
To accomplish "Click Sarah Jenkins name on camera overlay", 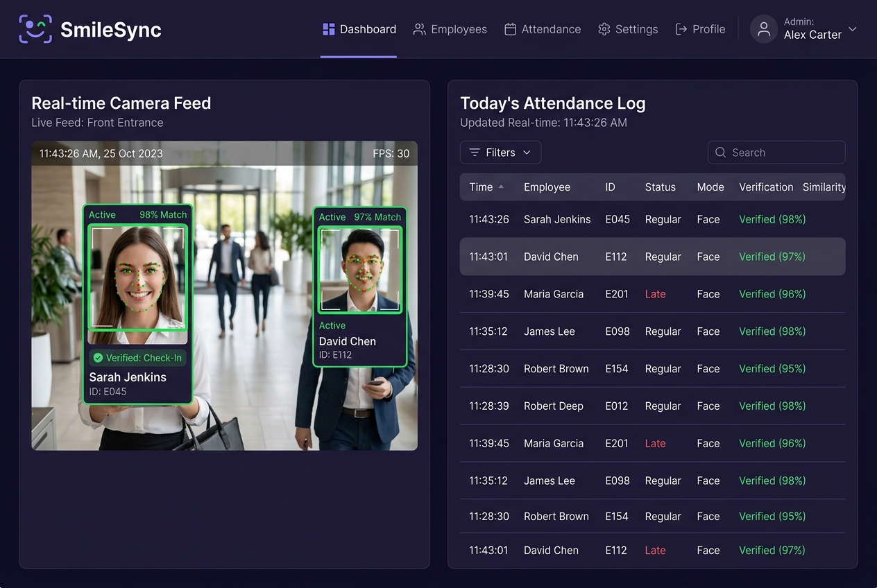I will point(128,377).
